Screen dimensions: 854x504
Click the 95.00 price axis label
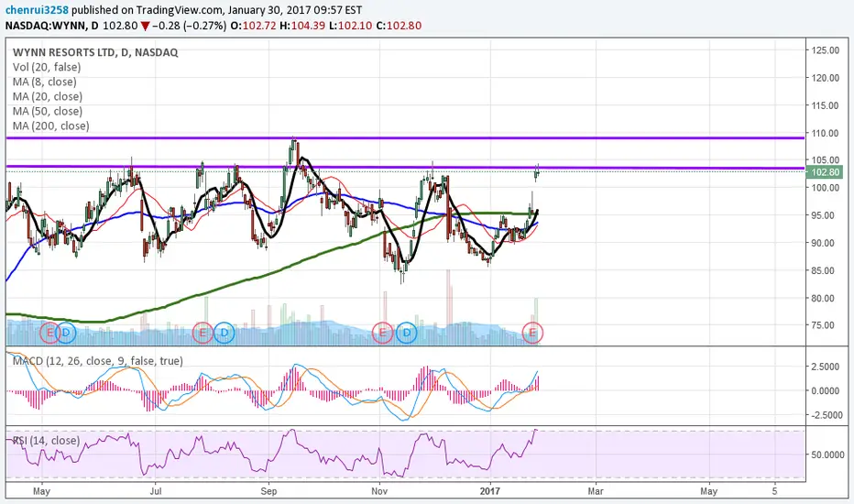click(x=823, y=215)
